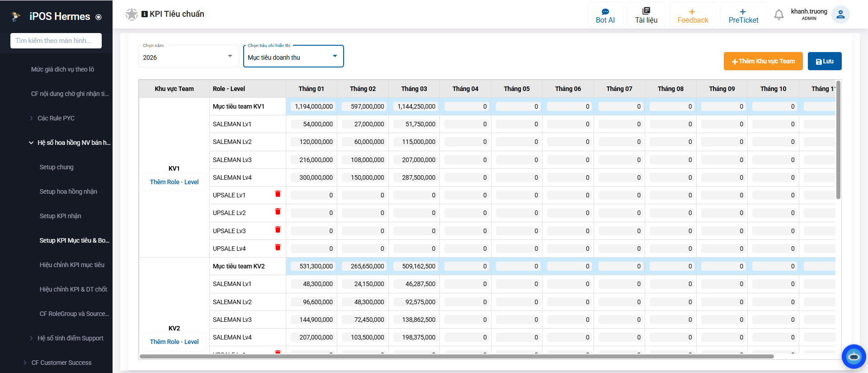Click the Khu vực Team column header

tap(174, 89)
